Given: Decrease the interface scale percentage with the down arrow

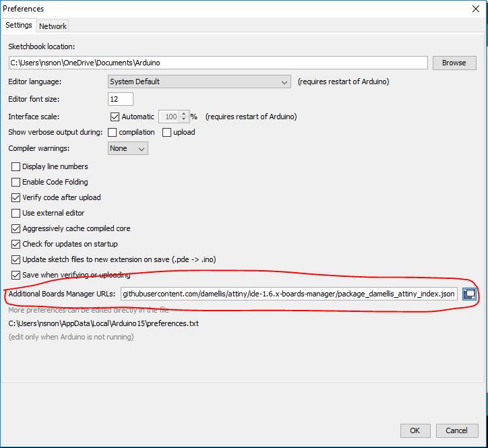Looking at the screenshot, I should 184,119.
